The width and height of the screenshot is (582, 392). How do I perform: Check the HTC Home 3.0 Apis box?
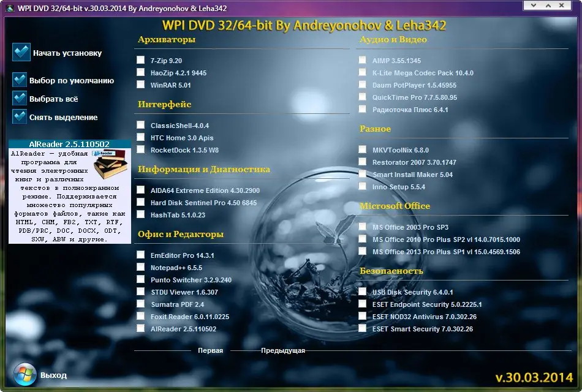141,137
